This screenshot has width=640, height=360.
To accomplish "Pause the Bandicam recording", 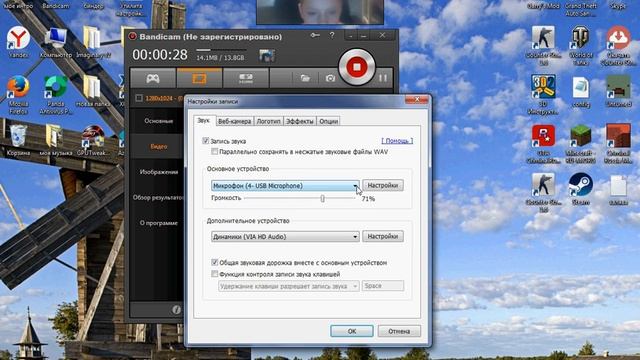I will (x=383, y=78).
